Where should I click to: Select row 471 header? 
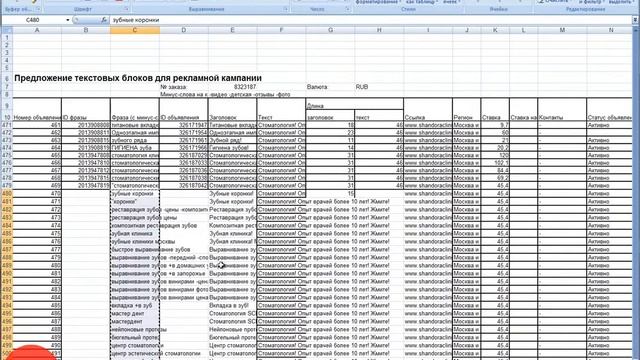[7, 125]
